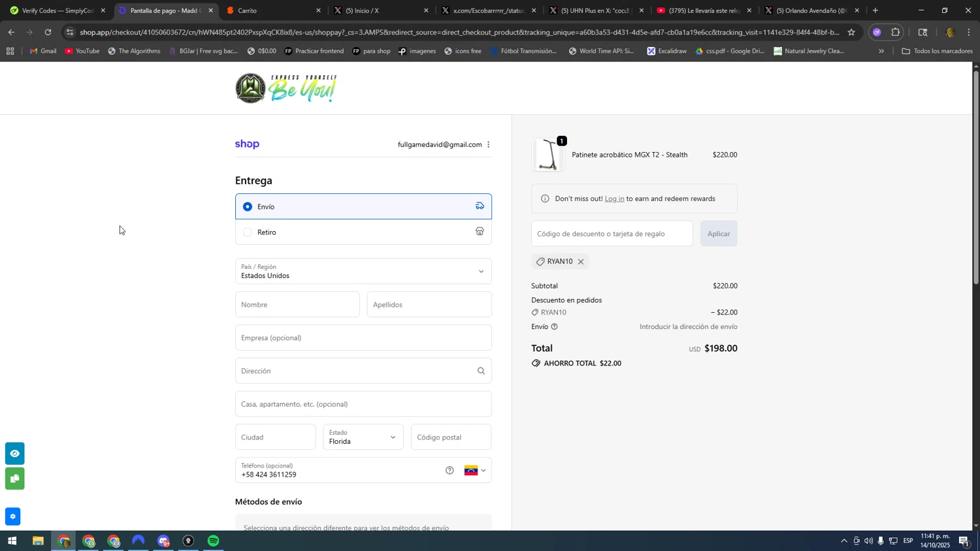
Task: Switch to the Orlando Avendaño tab
Action: [810, 10]
